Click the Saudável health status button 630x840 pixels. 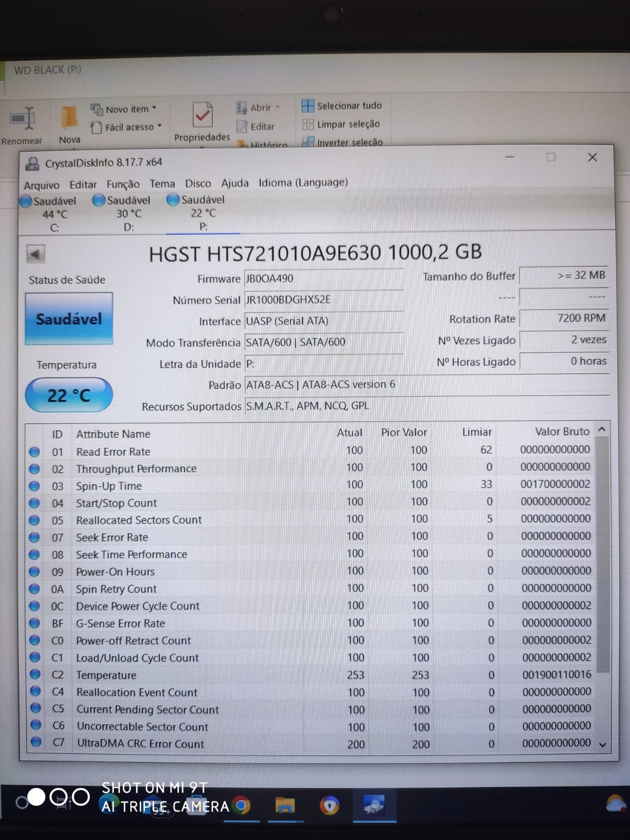[x=69, y=319]
